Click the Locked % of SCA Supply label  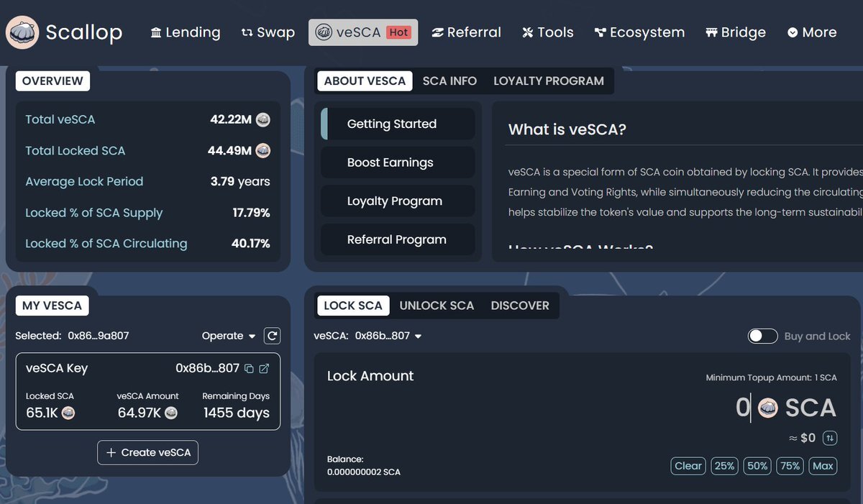94,213
